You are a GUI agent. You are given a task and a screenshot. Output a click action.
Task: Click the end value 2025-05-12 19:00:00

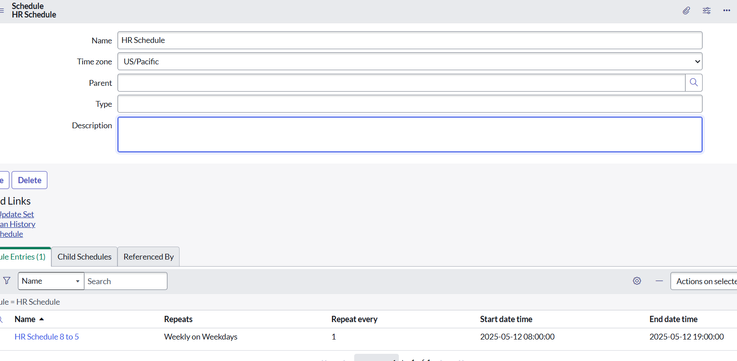coord(687,337)
